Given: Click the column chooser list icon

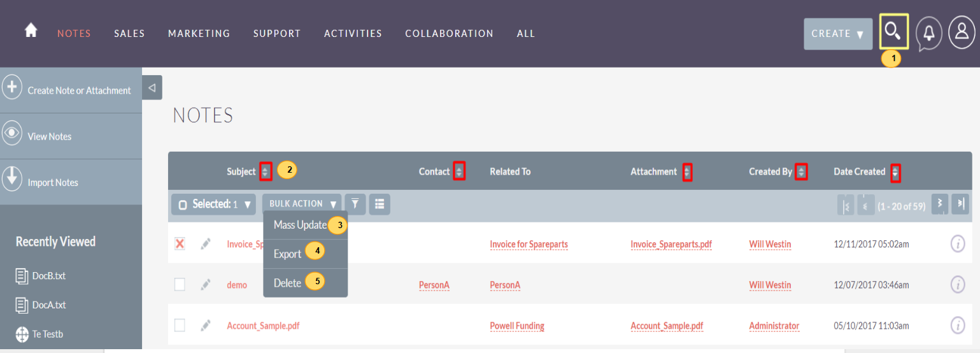Looking at the screenshot, I should click(x=380, y=204).
